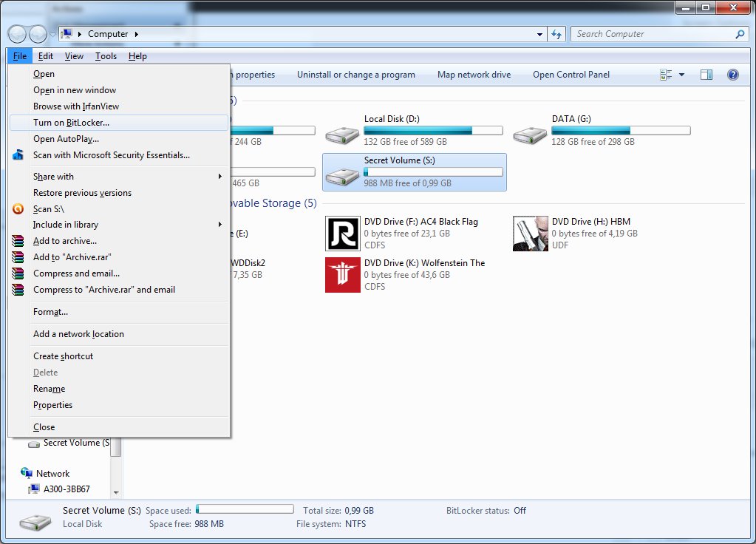The height and width of the screenshot is (544, 756).
Task: Open the Tools menu
Action: 106,56
